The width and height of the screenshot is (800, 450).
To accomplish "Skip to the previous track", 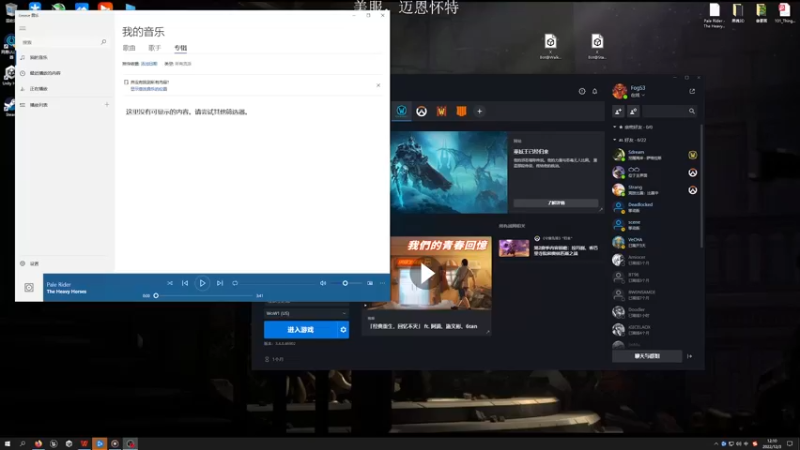I will [185, 283].
